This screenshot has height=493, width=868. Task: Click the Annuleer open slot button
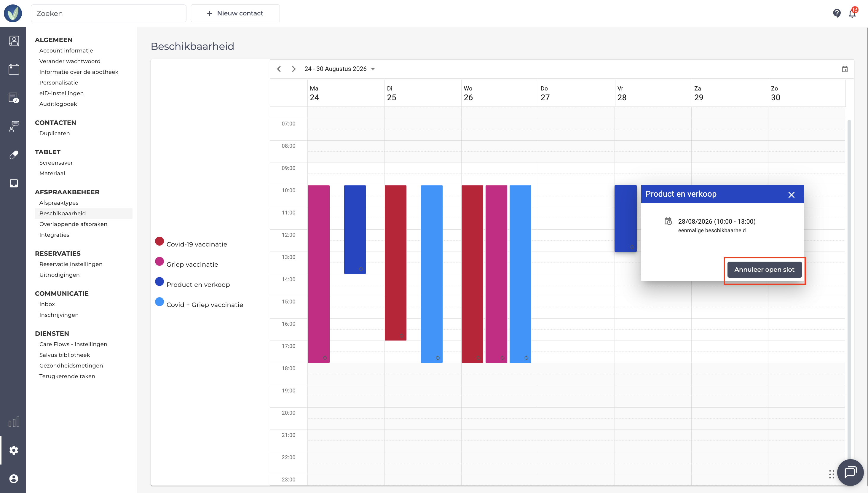pos(764,270)
